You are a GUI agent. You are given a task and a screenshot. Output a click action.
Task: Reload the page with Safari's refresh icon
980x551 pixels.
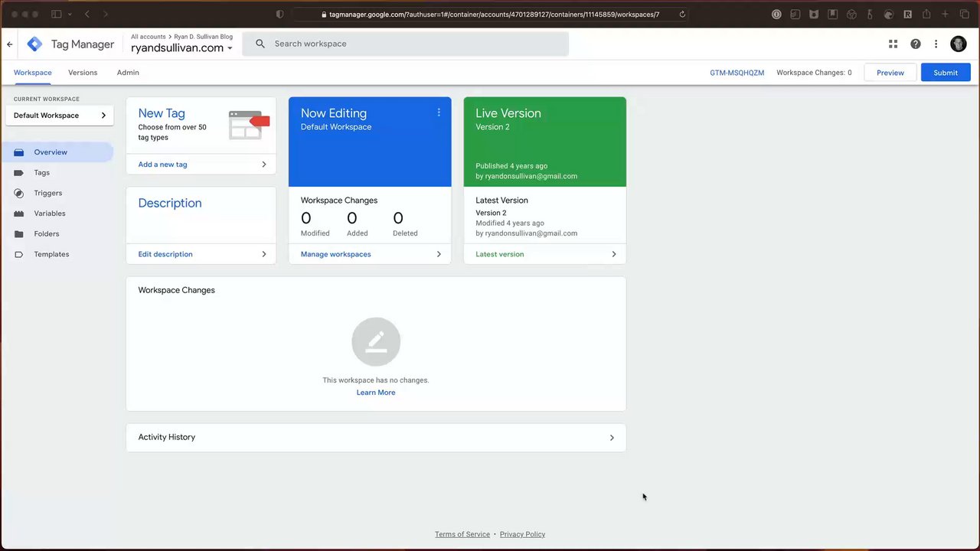[682, 14]
